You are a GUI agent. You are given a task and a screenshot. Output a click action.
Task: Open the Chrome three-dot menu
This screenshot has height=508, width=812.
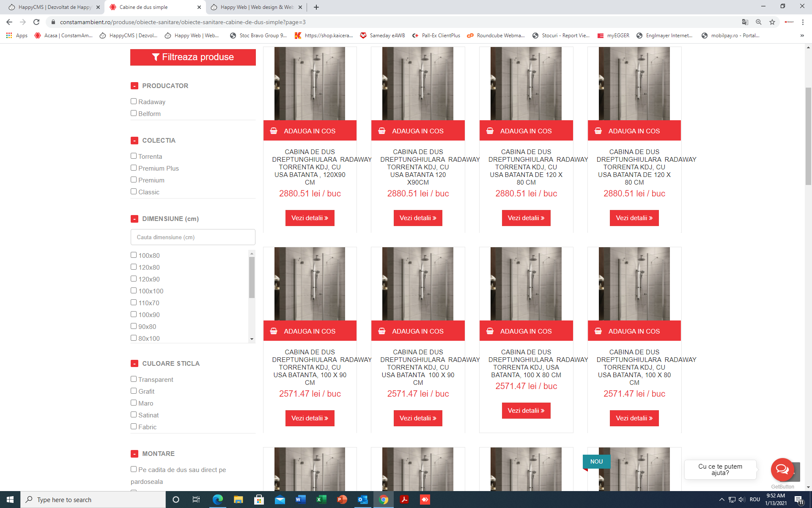(x=803, y=22)
